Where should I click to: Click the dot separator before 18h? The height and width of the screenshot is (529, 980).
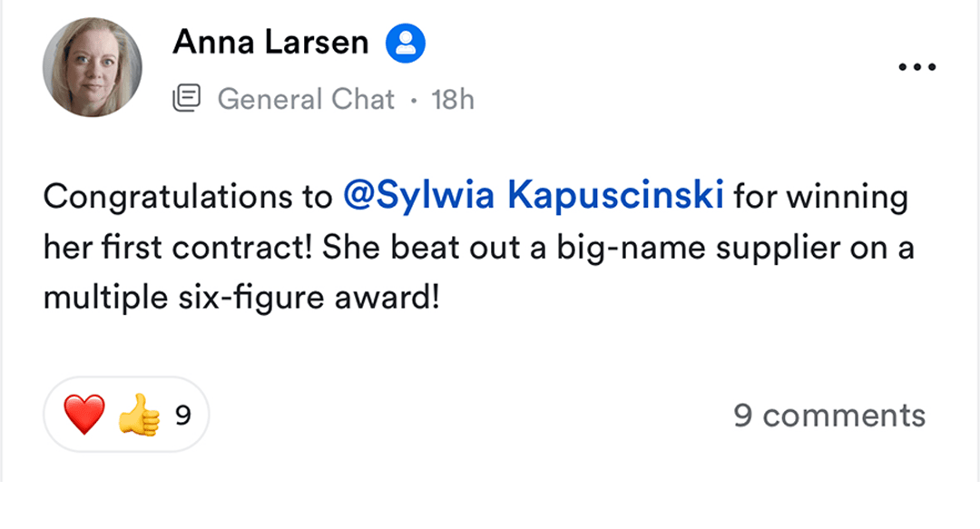coord(414,100)
